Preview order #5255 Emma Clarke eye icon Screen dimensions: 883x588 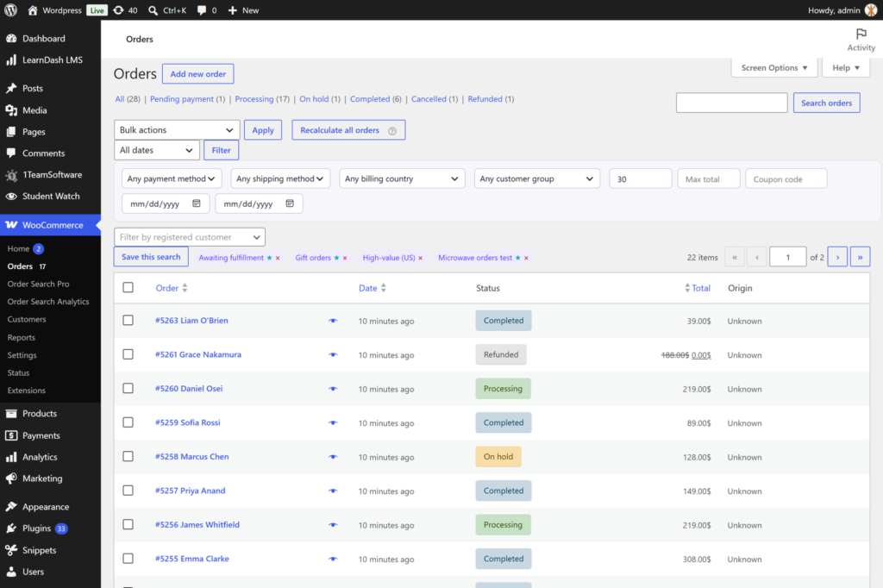click(x=333, y=560)
